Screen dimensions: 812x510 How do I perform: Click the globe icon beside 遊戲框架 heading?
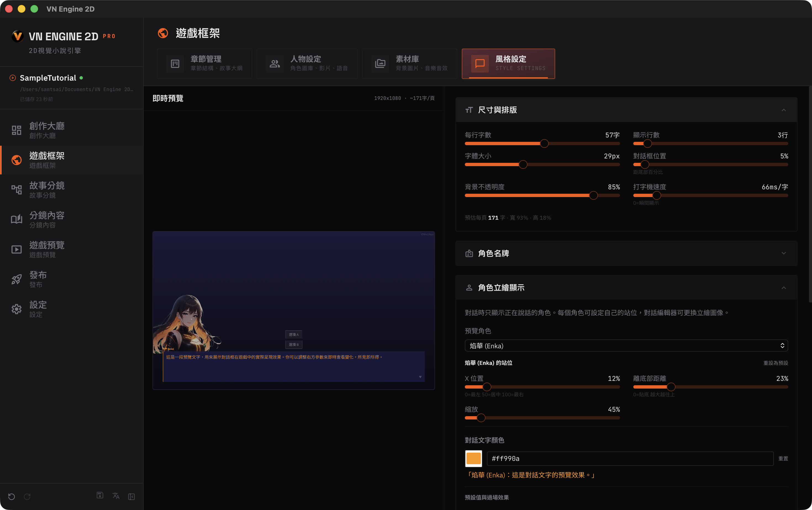point(163,33)
